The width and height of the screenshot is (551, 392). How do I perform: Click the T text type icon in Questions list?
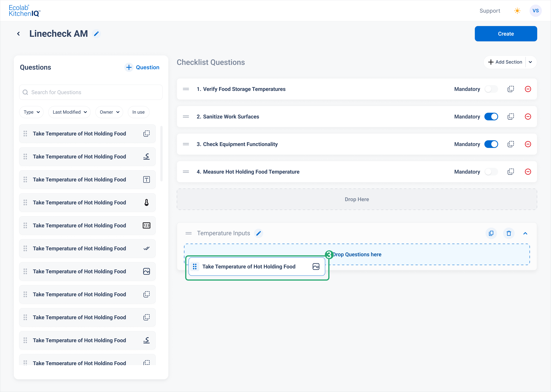(146, 180)
